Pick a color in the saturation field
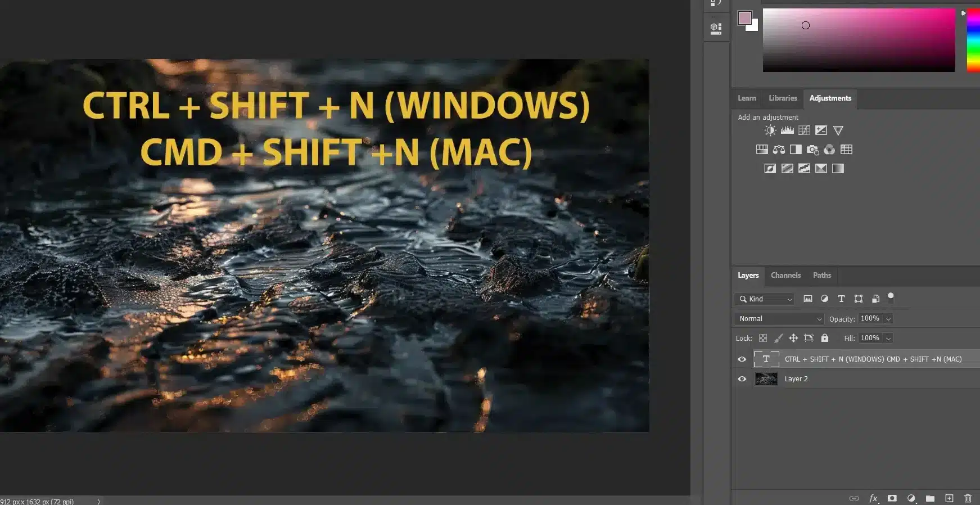 pyautogui.click(x=859, y=40)
